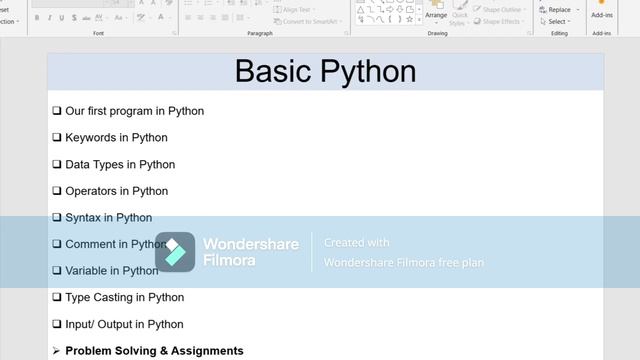640x360 pixels.
Task: Open the Select menu in Editing
Action: (x=555, y=22)
